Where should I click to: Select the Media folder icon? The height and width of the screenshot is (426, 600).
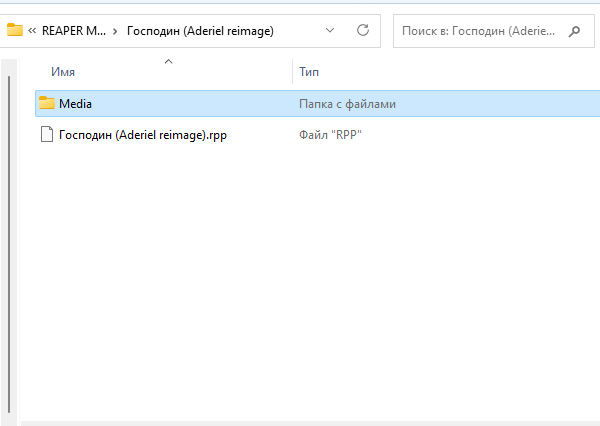click(47, 103)
